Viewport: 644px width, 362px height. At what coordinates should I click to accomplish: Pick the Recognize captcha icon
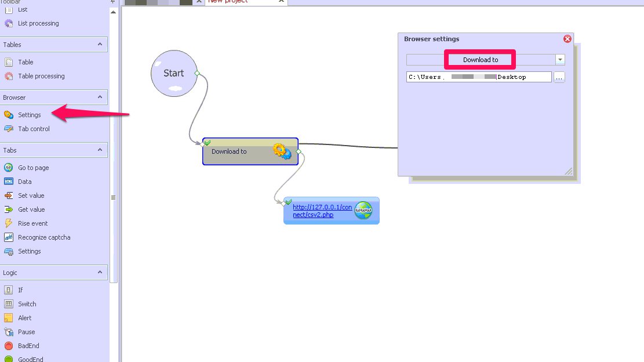pyautogui.click(x=9, y=237)
